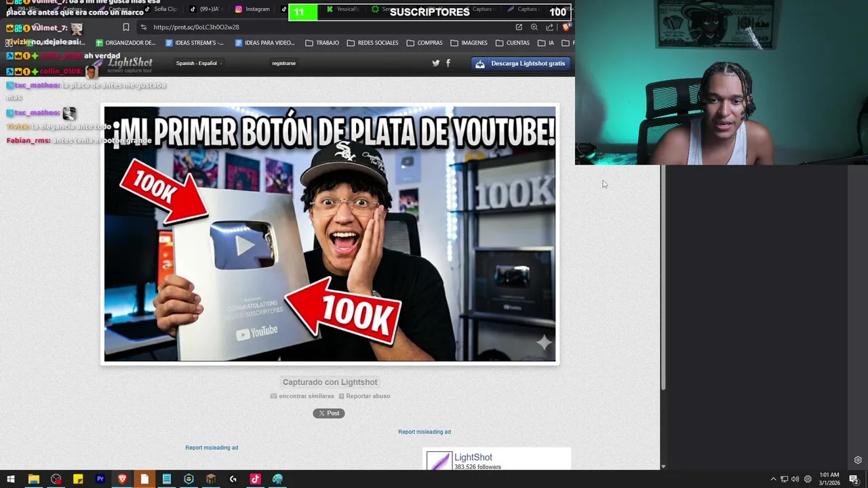
Task: Click the open-in-app icon in address bar
Action: click(519, 27)
